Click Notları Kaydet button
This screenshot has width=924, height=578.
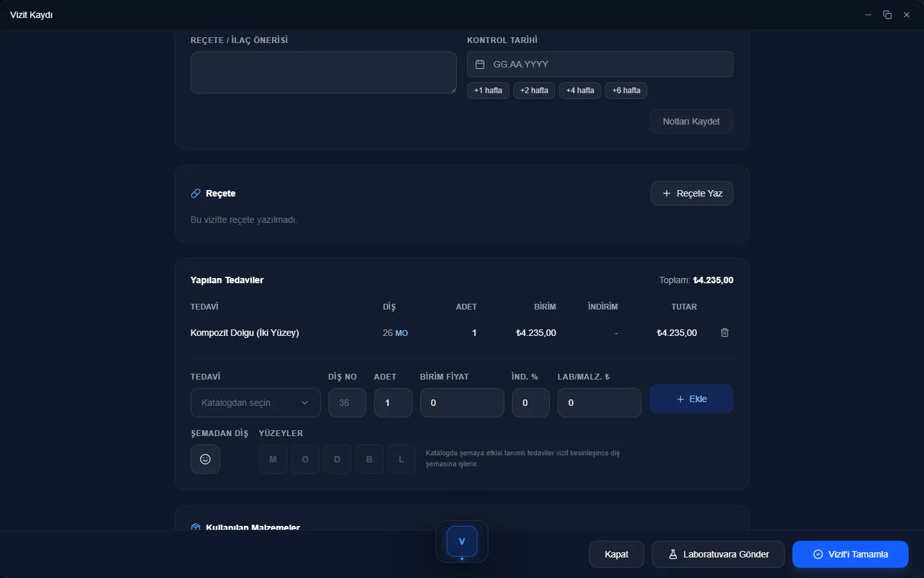tap(691, 121)
